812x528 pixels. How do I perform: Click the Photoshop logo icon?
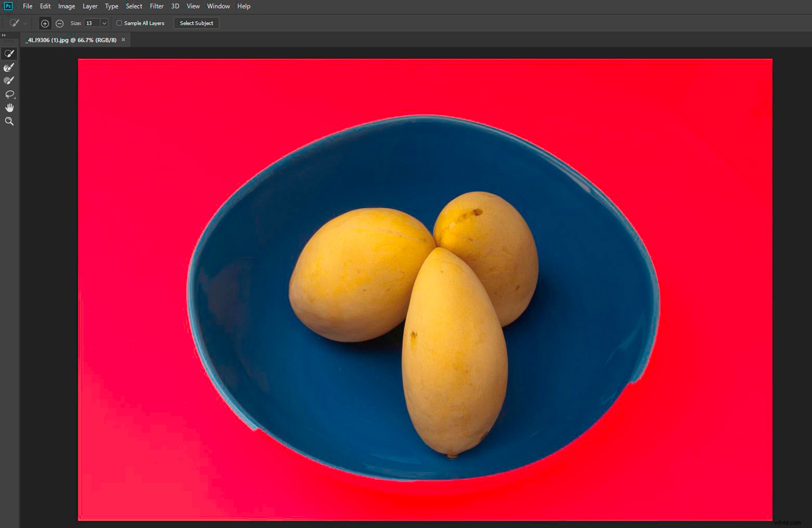pos(8,6)
